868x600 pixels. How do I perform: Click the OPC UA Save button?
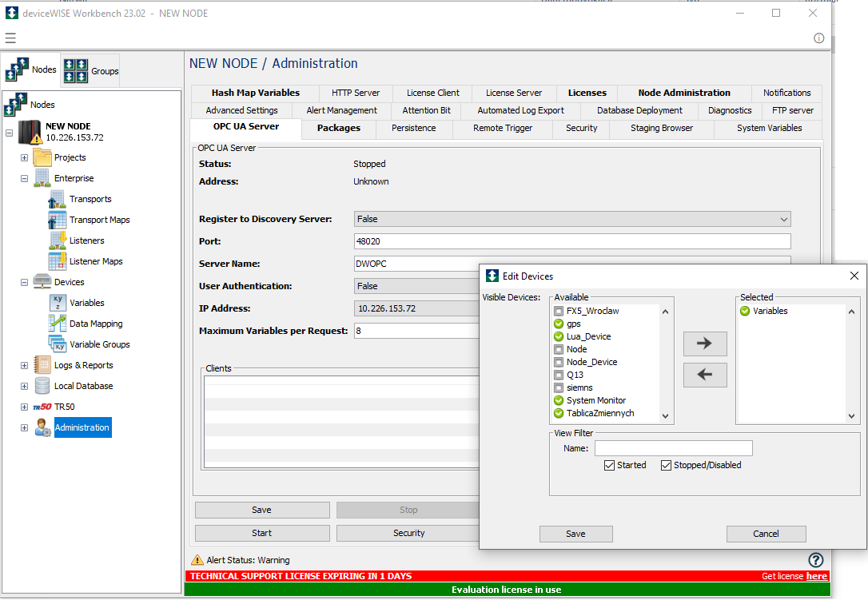[x=262, y=510]
